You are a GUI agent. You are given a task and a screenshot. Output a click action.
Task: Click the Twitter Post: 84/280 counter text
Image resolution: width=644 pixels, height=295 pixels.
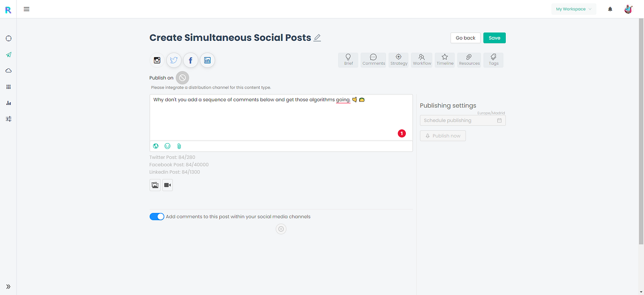click(x=172, y=157)
